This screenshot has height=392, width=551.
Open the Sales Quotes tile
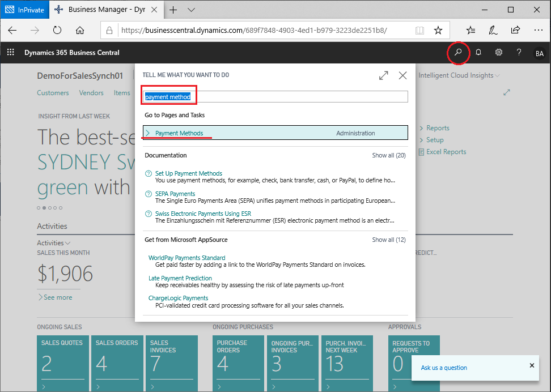pos(63,364)
